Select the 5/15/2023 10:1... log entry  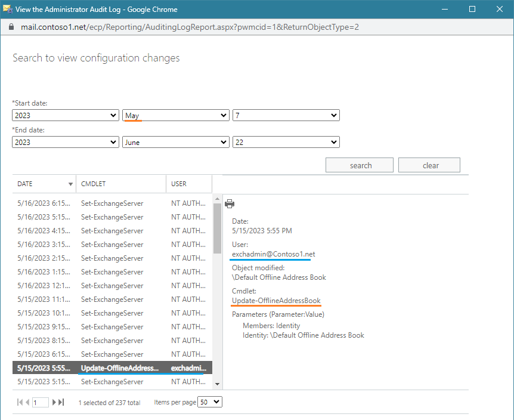click(112, 313)
